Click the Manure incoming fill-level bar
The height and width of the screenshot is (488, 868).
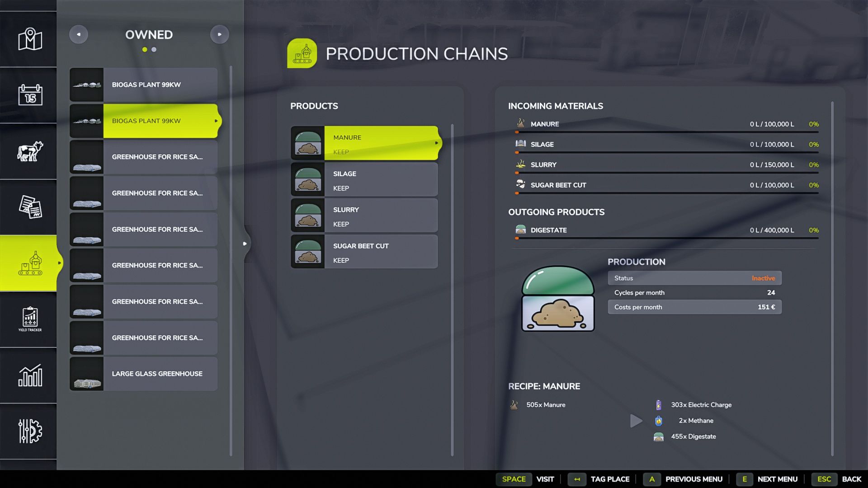pos(667,132)
